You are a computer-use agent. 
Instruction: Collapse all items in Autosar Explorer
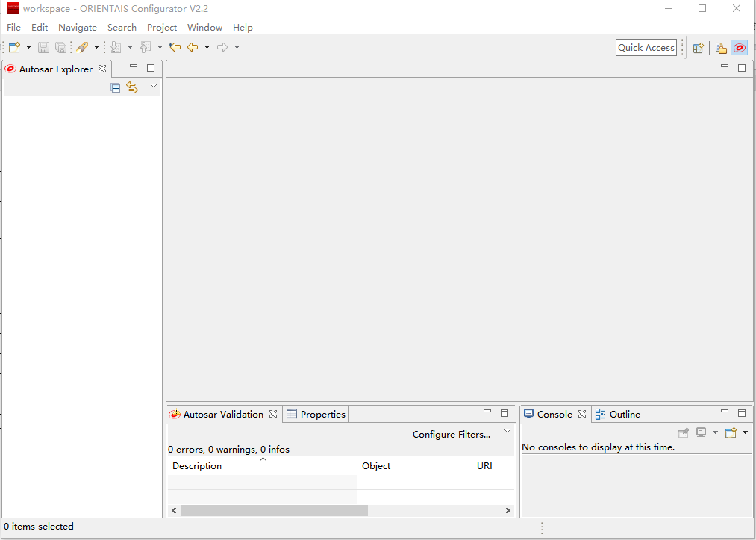[x=115, y=87]
